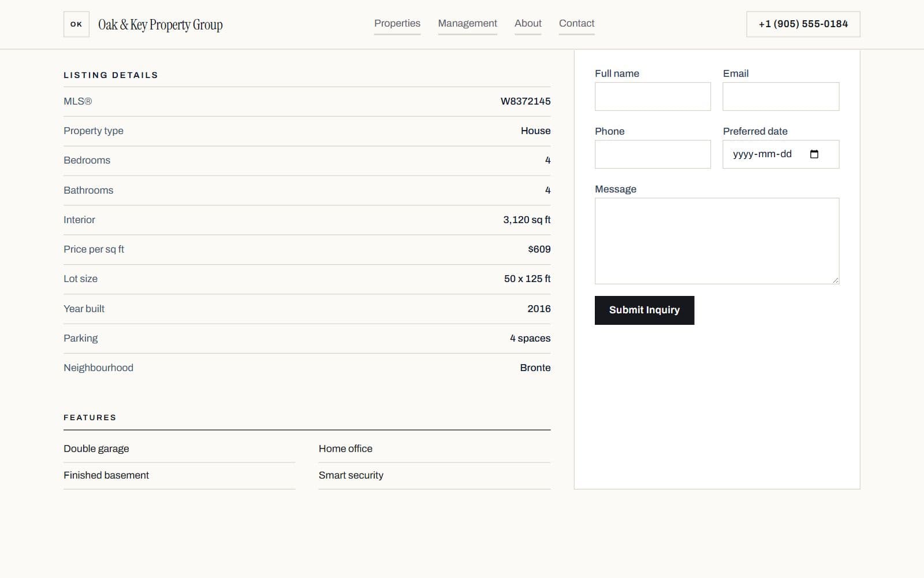Click the Smart security feature
Image resolution: width=924 pixels, height=578 pixels.
tap(351, 475)
